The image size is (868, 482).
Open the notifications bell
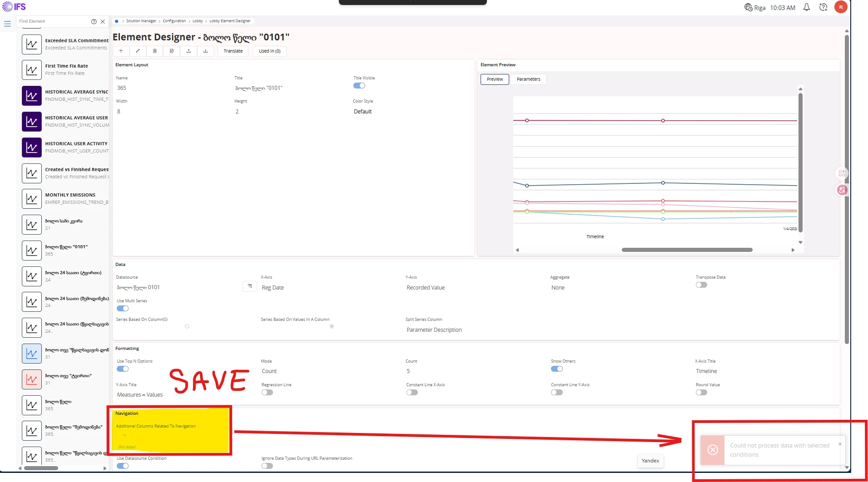click(x=807, y=7)
